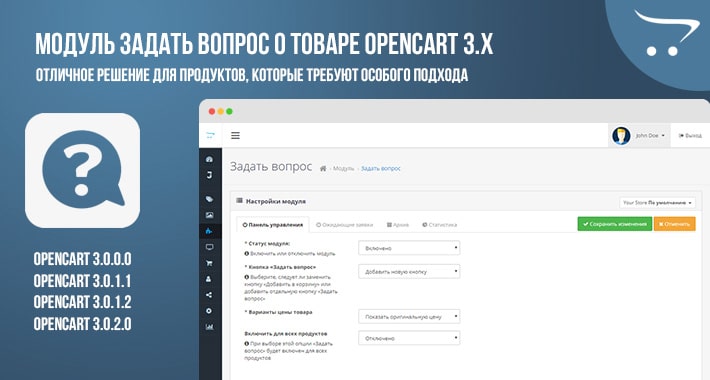Click the OPENCART 3.0.0.0 version text
This screenshot has width=710, height=380.
pos(82,259)
